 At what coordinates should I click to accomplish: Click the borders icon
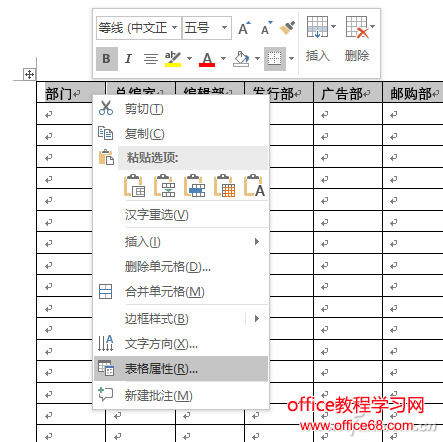[x=275, y=59]
